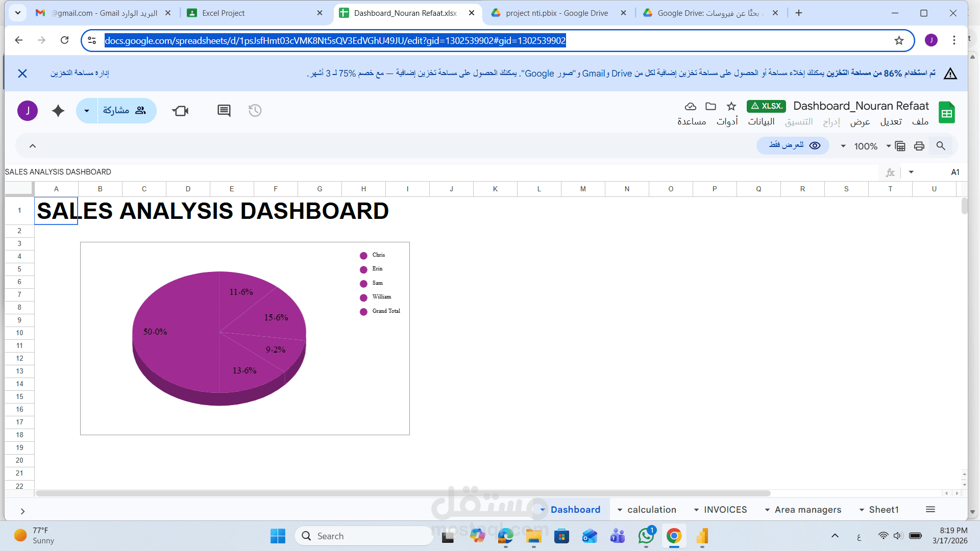The height and width of the screenshot is (551, 980).
Task: Click the Grand Total legend swatch
Action: pos(363,312)
